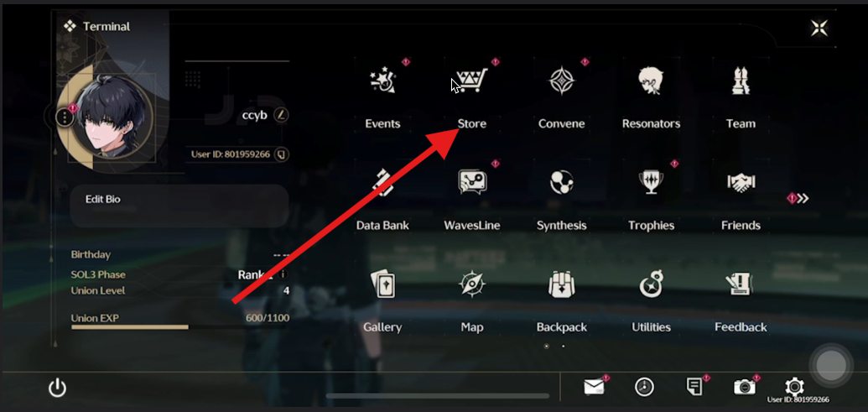Open the Store shopping cart icon
Screen dimensions: 868x412
tap(471, 81)
